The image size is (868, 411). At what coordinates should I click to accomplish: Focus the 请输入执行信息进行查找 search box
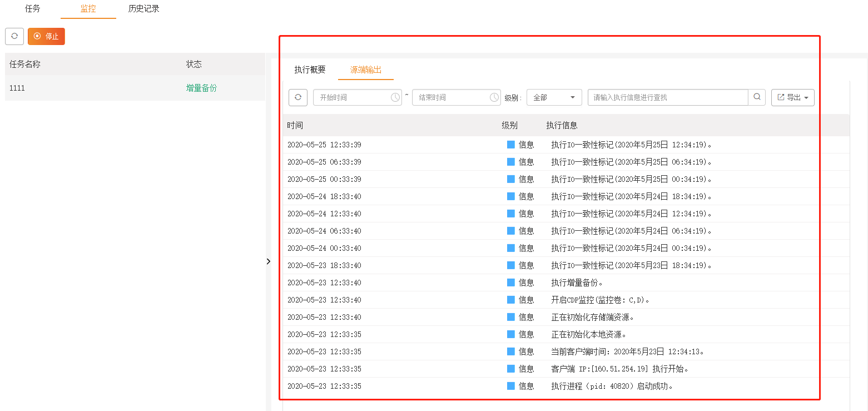pyautogui.click(x=668, y=97)
